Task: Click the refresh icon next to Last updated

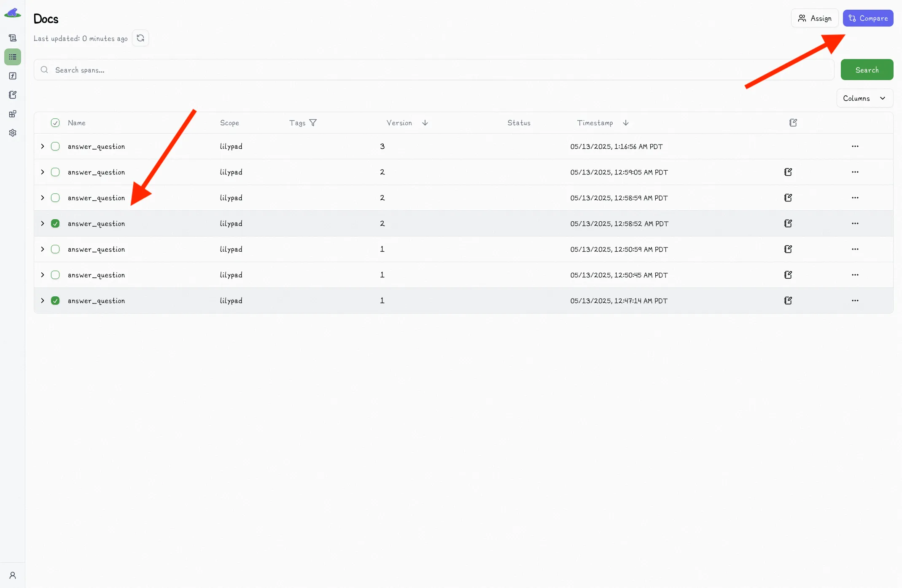Action: 140,38
